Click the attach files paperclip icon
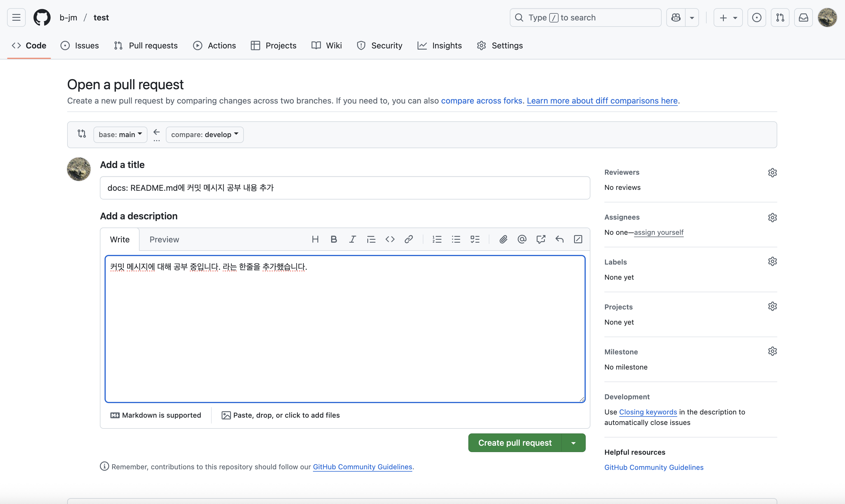This screenshot has height=504, width=845. click(x=503, y=239)
